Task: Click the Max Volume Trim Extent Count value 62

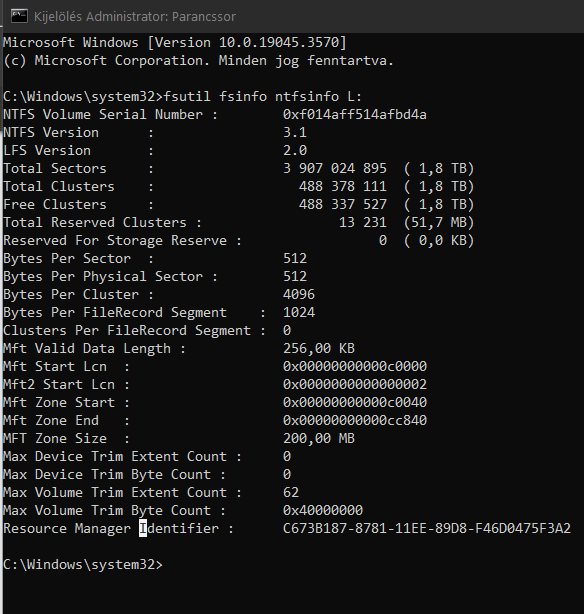Action: click(x=291, y=492)
